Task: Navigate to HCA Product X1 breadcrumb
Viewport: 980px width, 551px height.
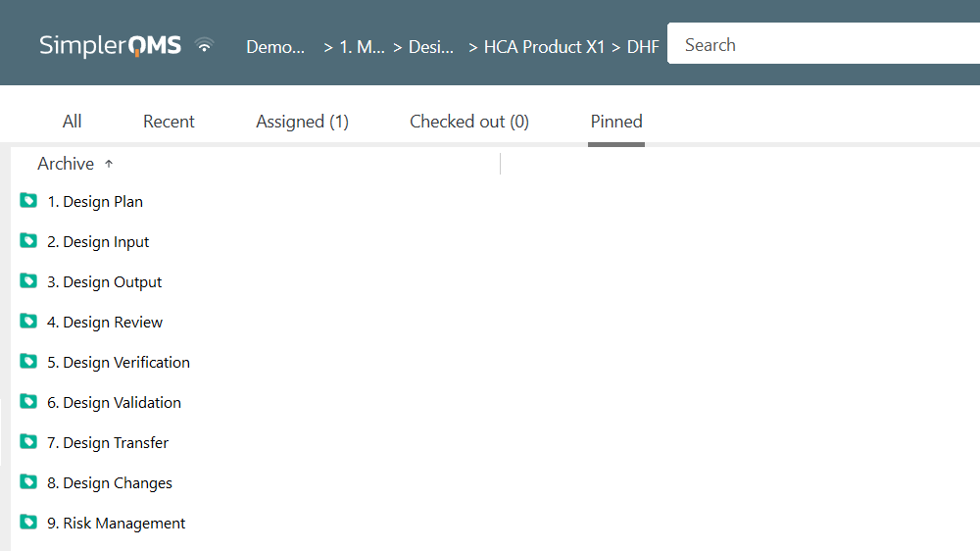Action: tap(544, 46)
